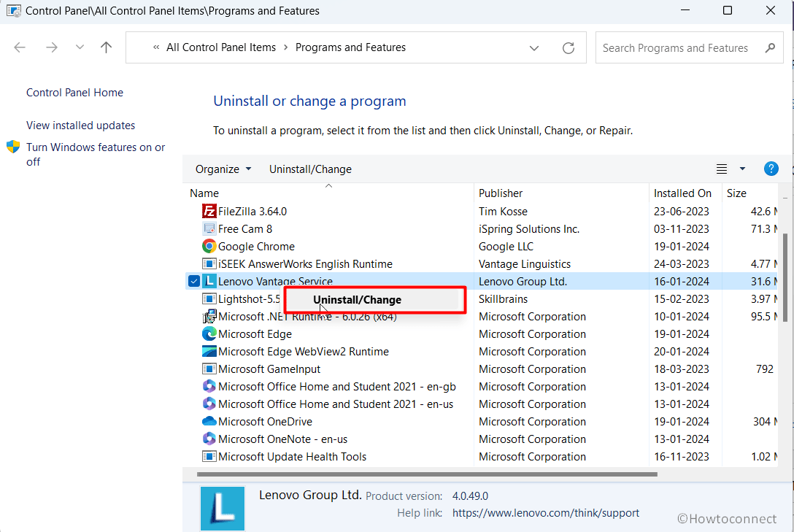
Task: Click the Microsoft Edge icon in list
Action: (x=209, y=334)
